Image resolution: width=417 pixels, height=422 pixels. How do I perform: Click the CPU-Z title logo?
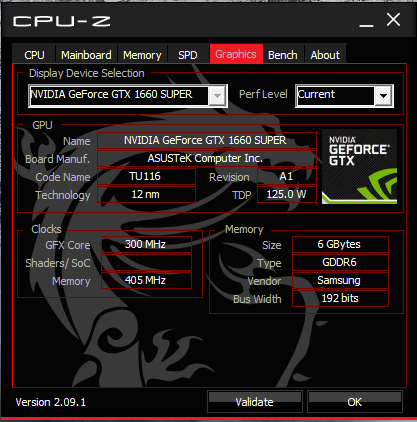[62, 21]
